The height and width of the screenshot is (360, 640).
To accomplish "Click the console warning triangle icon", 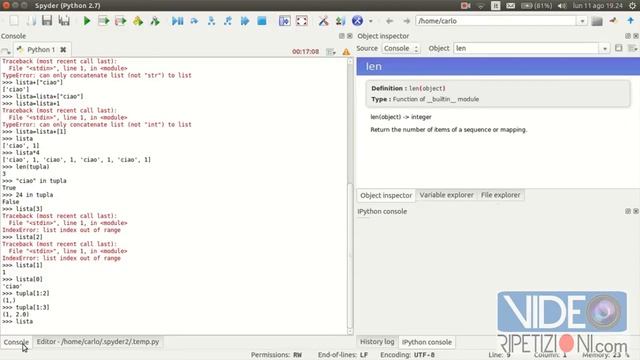I will tap(346, 51).
